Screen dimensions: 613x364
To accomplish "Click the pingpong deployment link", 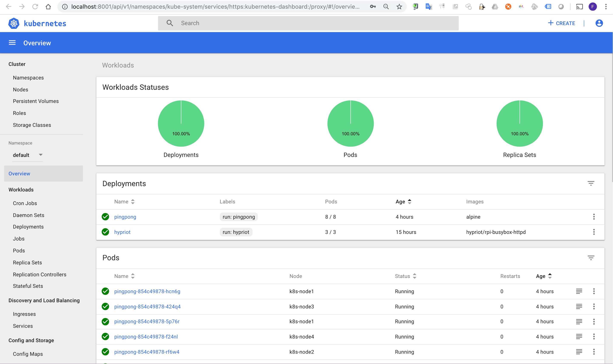I will (x=125, y=217).
